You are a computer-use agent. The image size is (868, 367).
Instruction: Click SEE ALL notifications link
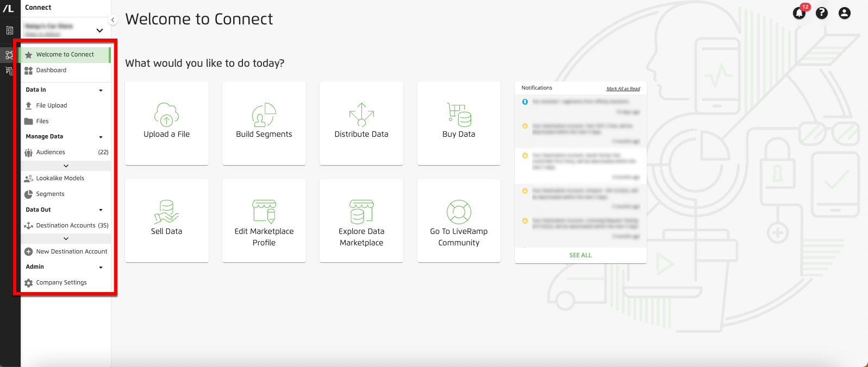(x=580, y=255)
